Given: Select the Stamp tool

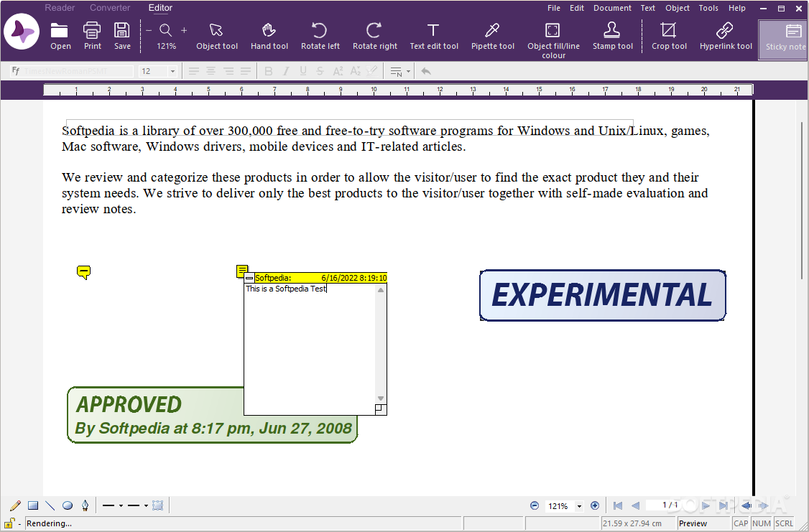Looking at the screenshot, I should click(612, 36).
